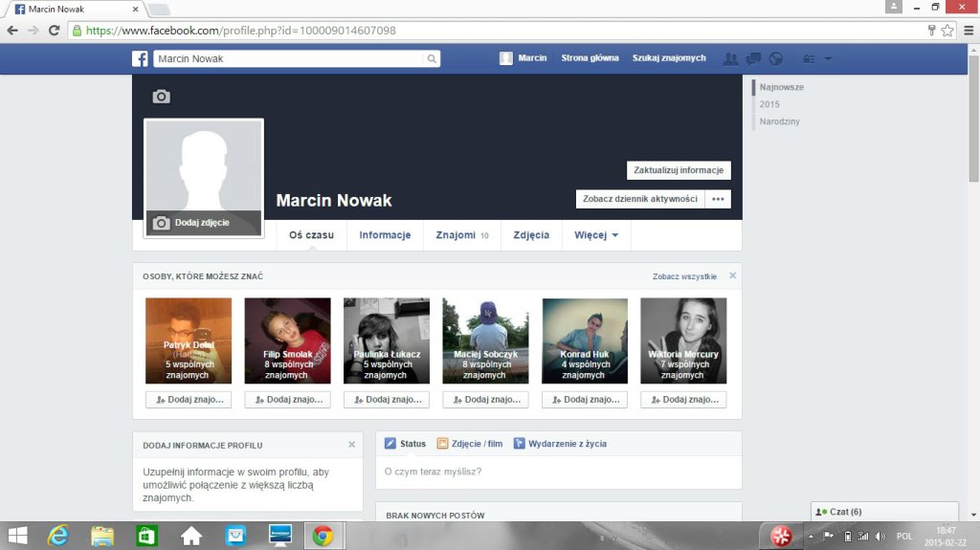980x550 pixels.
Task: Close the Dodaj informacje profilu box
Action: 352,445
